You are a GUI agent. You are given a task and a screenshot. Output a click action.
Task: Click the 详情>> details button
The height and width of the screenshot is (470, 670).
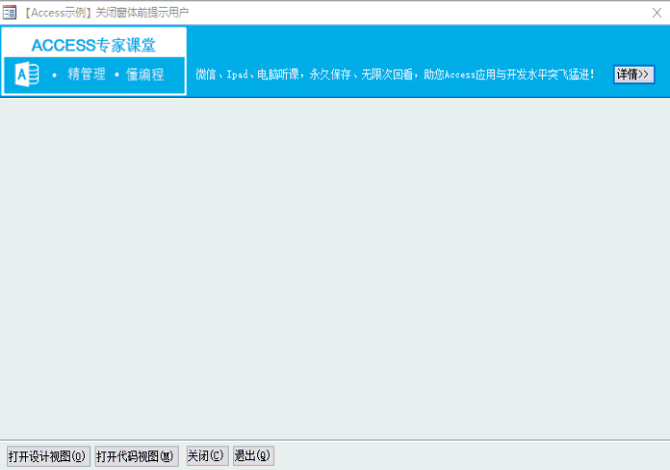point(634,75)
